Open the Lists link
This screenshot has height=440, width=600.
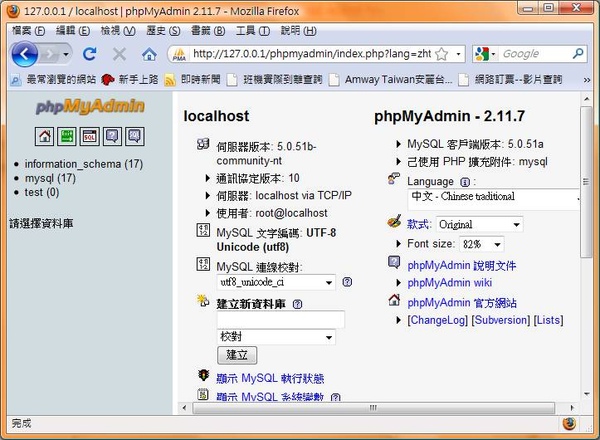pyautogui.click(x=549, y=320)
